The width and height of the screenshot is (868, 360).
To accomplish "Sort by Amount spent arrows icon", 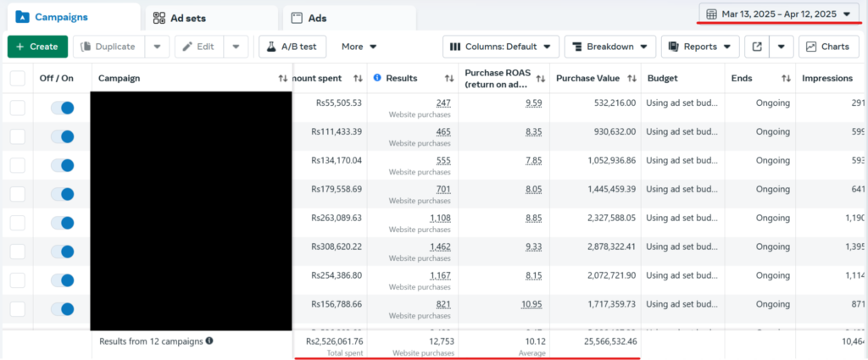I will point(358,79).
